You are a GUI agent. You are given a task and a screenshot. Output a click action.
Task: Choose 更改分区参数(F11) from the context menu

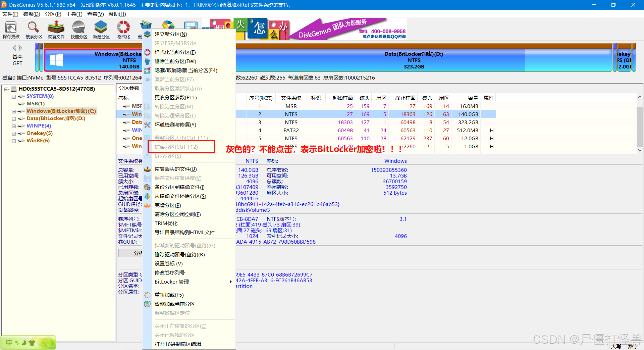click(x=189, y=98)
